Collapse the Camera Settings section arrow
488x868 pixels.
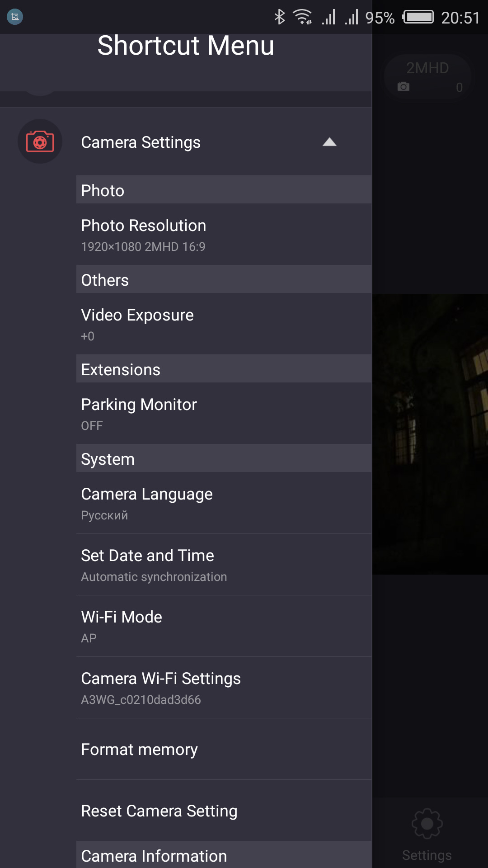[329, 142]
